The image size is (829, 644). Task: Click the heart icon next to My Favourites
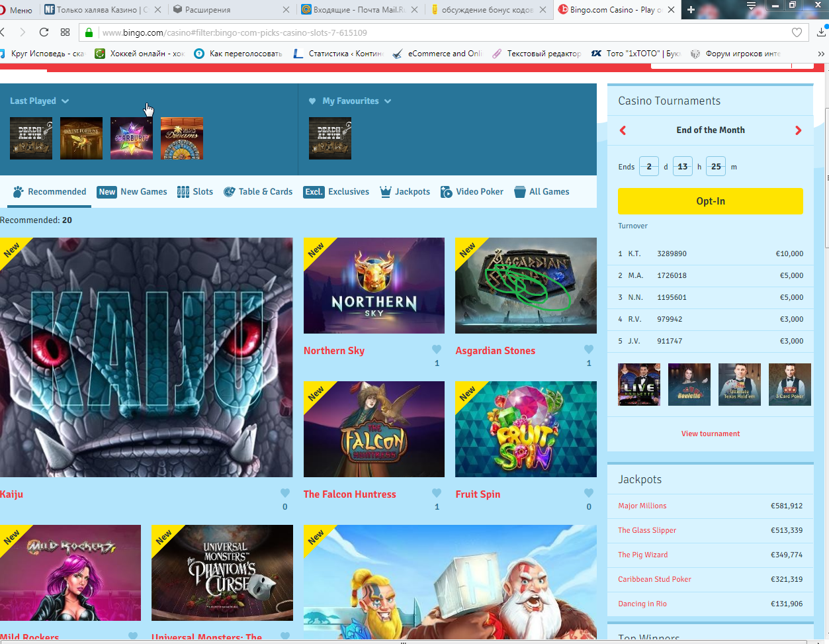pos(312,101)
